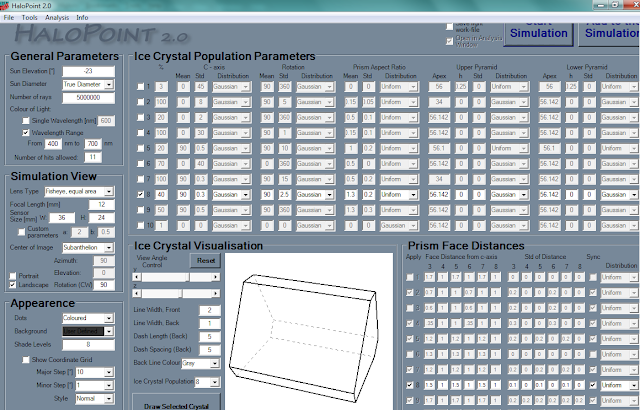Click y view angle slider left arrow
The image size is (640, 410).
point(137,277)
